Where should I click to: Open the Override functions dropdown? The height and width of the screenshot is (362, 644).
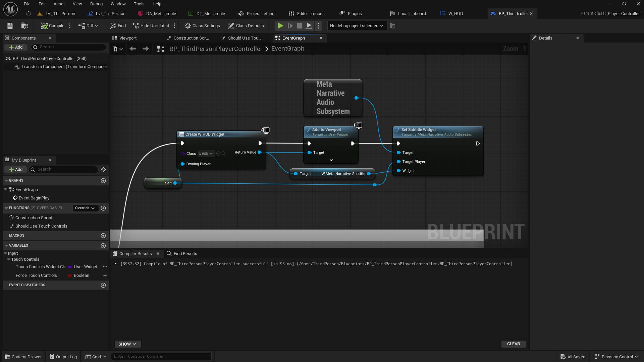click(85, 208)
